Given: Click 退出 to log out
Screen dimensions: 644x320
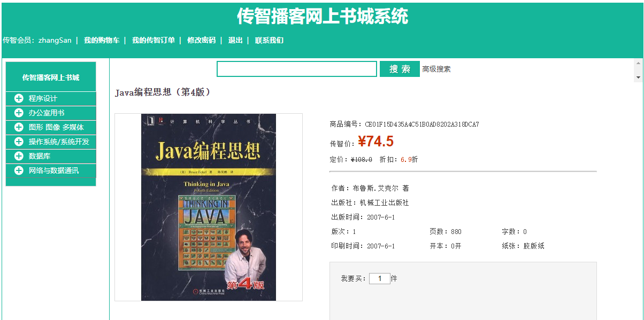Looking at the screenshot, I should pyautogui.click(x=235, y=40).
